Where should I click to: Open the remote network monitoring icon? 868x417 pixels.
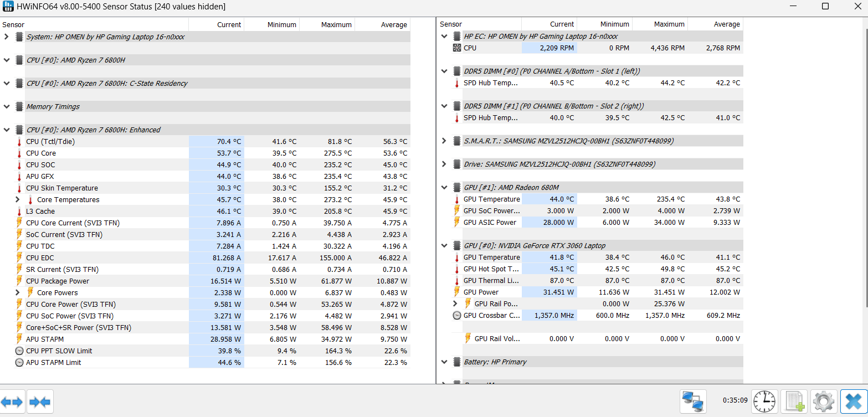(693, 400)
